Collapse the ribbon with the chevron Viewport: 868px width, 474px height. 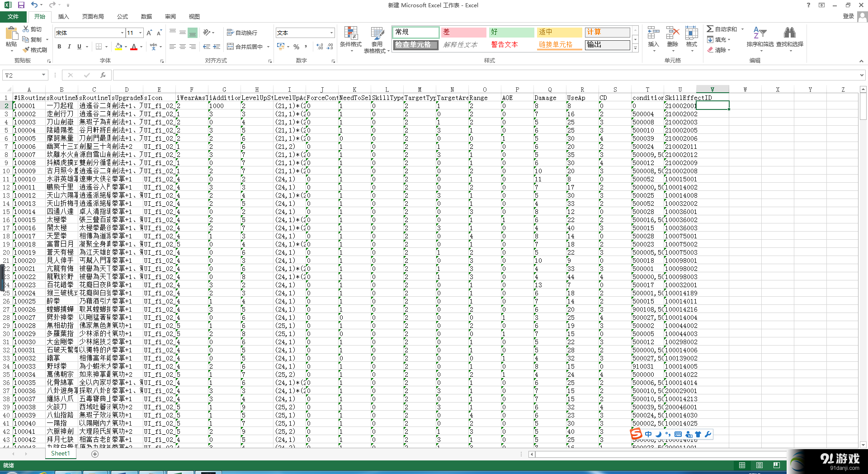click(861, 61)
